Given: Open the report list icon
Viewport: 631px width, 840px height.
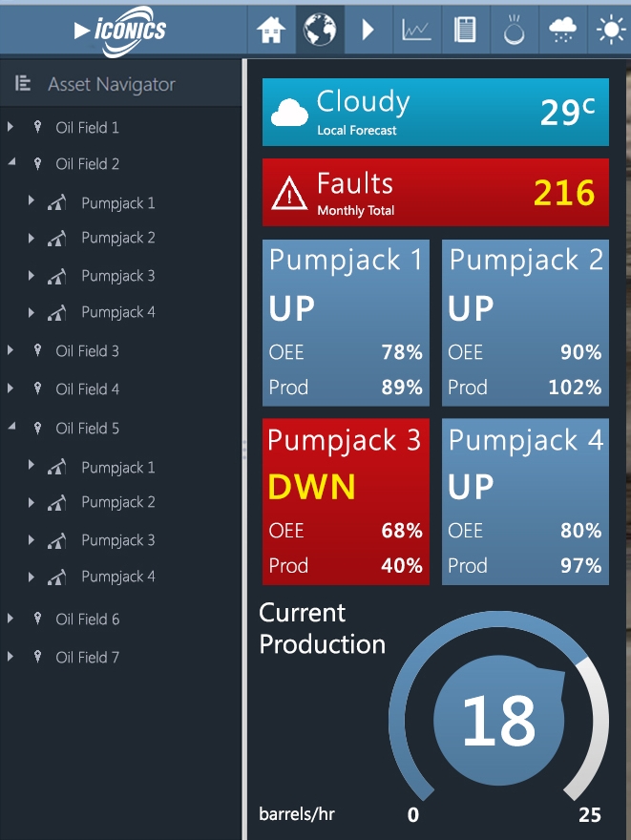Looking at the screenshot, I should (x=465, y=30).
